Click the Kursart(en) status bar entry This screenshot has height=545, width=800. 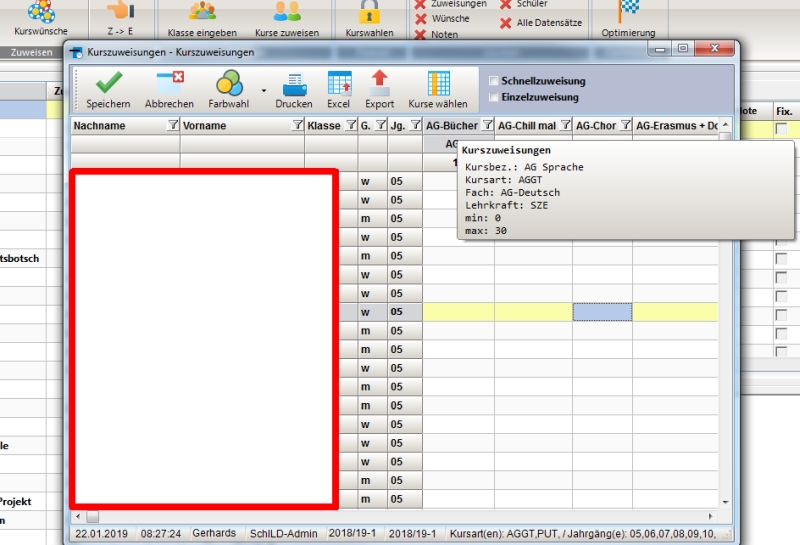click(x=583, y=534)
